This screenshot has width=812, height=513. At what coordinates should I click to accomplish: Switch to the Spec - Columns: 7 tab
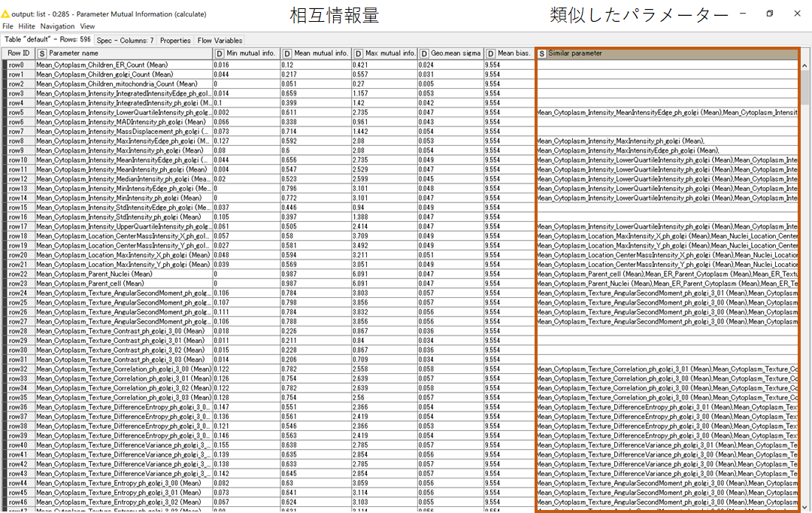(x=125, y=40)
